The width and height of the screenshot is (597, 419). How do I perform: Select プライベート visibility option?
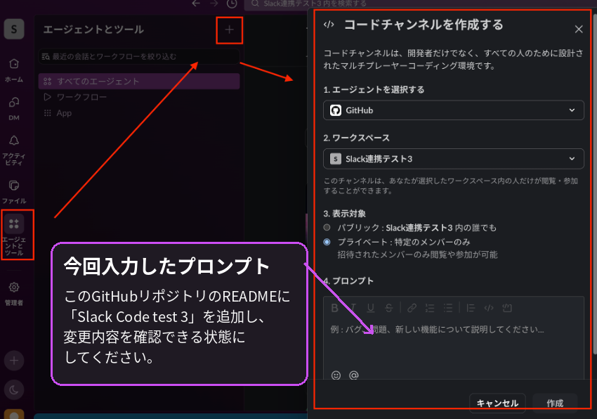[327, 242]
